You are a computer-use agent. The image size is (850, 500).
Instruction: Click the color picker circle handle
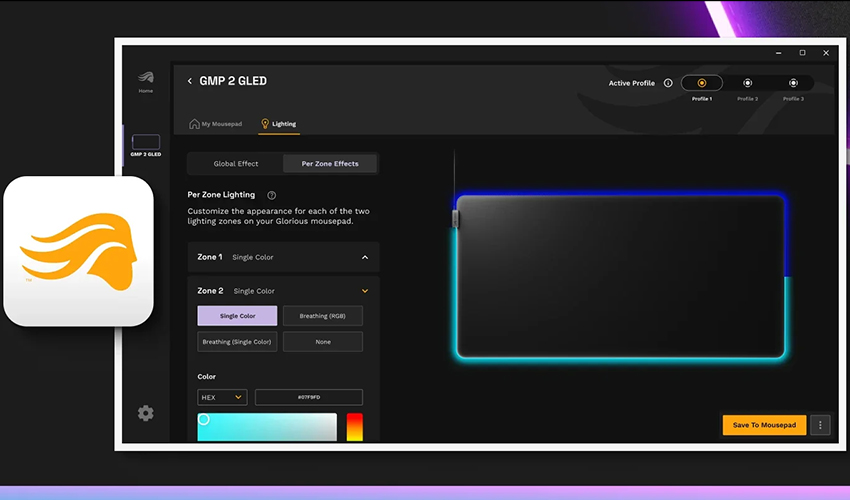point(204,419)
